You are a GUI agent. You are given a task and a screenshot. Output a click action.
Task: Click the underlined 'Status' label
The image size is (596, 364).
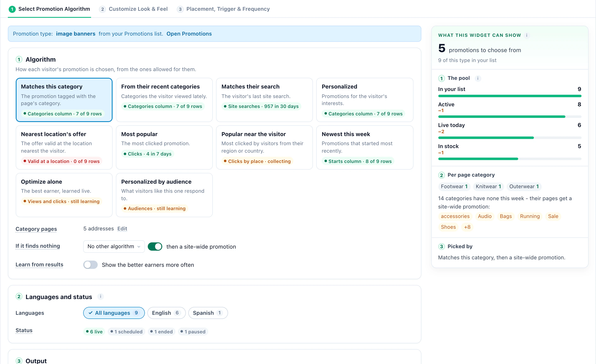[x=24, y=330]
